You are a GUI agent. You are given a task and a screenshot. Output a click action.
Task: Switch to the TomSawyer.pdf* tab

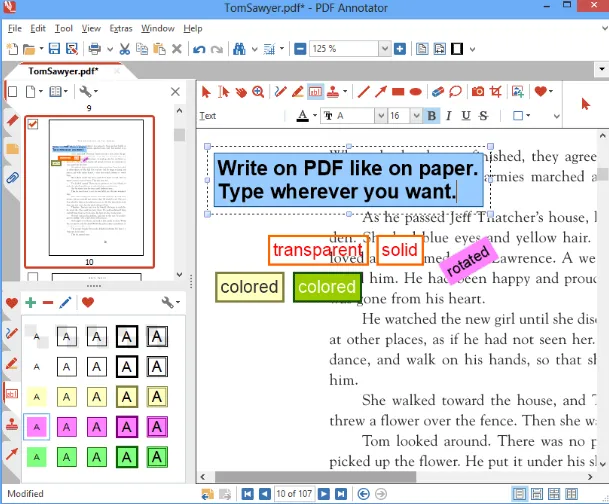point(63,71)
